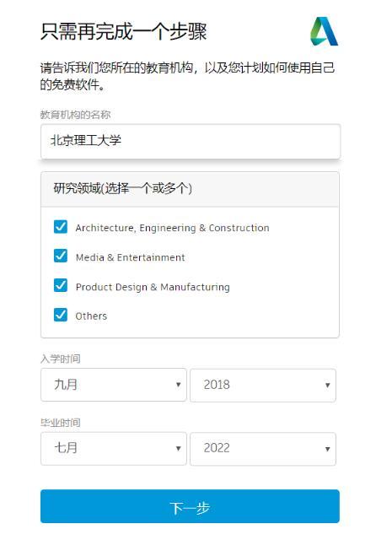
Task: Open the graduation month dropdown 七月
Action: click(114, 448)
